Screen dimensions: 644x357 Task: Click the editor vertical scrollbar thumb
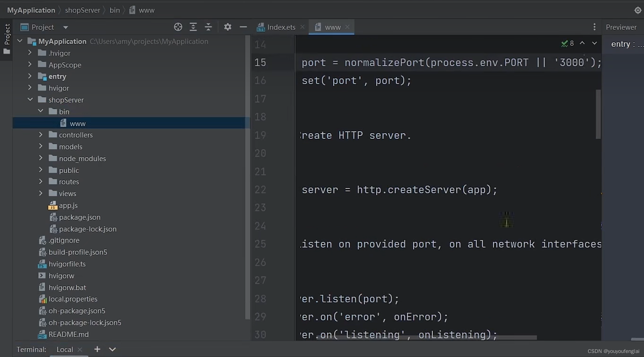(x=598, y=114)
